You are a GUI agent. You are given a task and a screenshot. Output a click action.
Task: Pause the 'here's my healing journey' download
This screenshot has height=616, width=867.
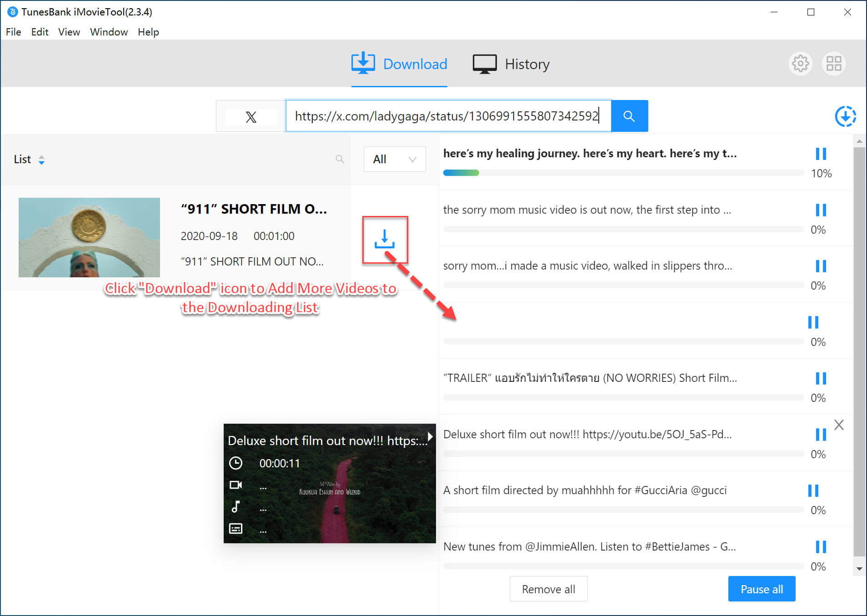821,154
